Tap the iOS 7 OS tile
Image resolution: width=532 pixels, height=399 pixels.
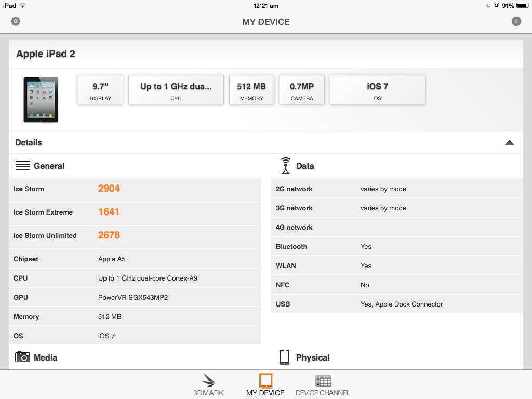pyautogui.click(x=377, y=90)
